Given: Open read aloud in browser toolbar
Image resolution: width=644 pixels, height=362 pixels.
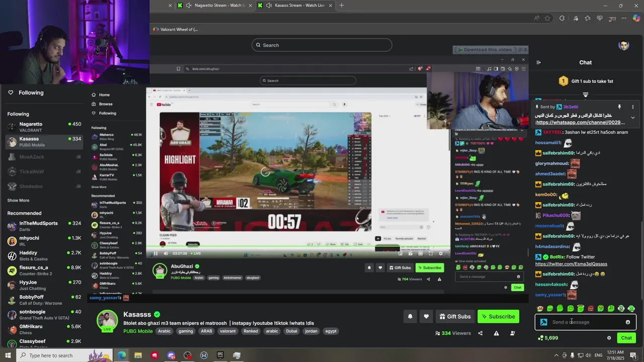Looking at the screenshot, I should point(537,18).
